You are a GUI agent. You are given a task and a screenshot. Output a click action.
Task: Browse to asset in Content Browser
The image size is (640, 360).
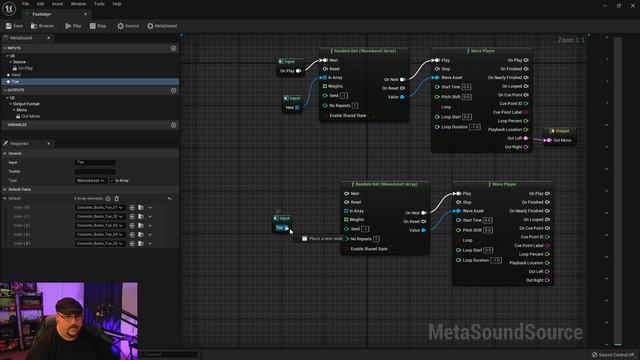[42, 26]
